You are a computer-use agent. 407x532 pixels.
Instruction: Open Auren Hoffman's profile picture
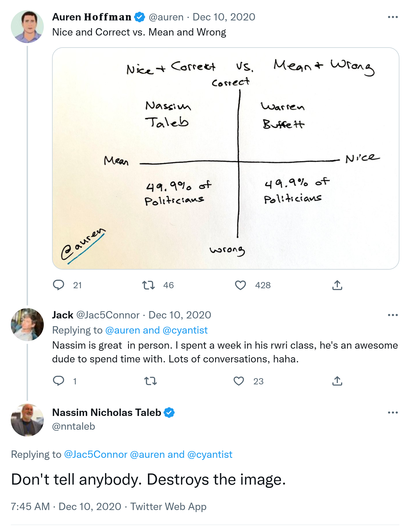[x=27, y=27]
